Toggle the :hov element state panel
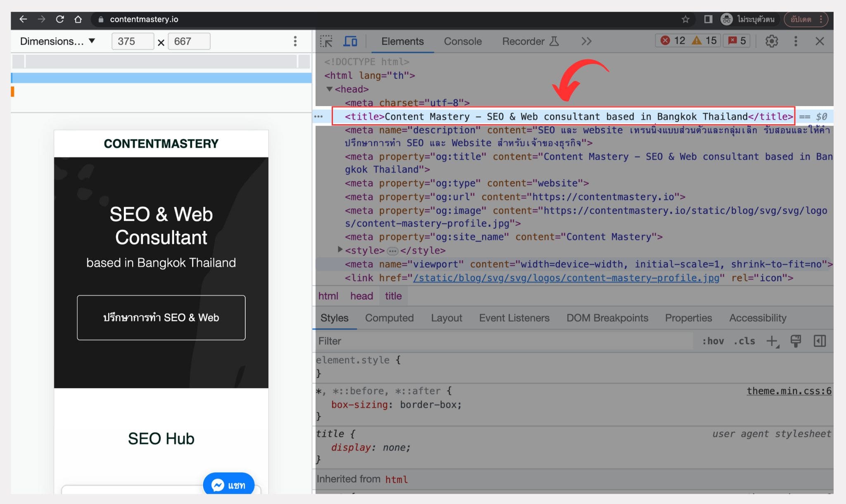Viewport: 846px width, 504px height. [713, 341]
